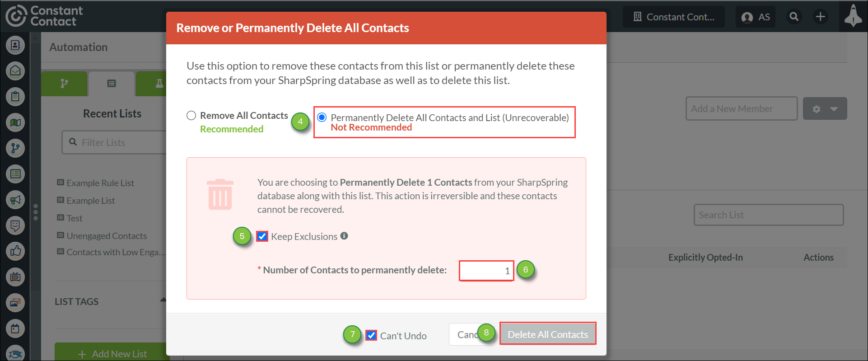Click the Add New List button

click(x=112, y=353)
